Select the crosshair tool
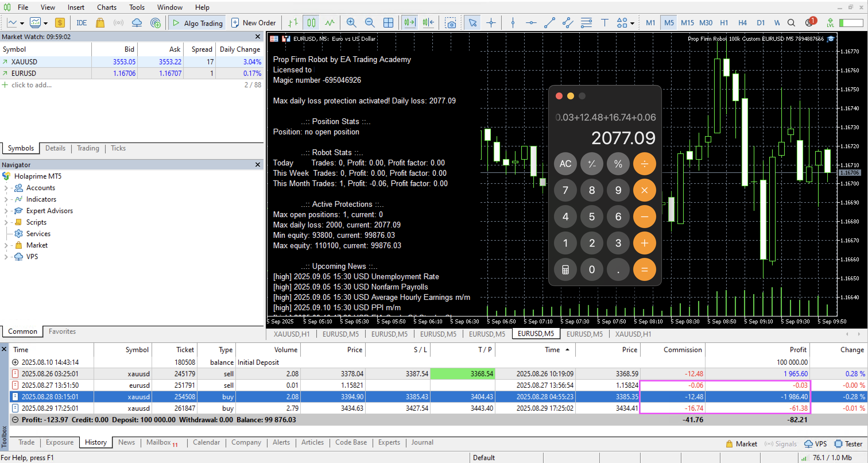Viewport: 868px width, 463px height. [491, 23]
